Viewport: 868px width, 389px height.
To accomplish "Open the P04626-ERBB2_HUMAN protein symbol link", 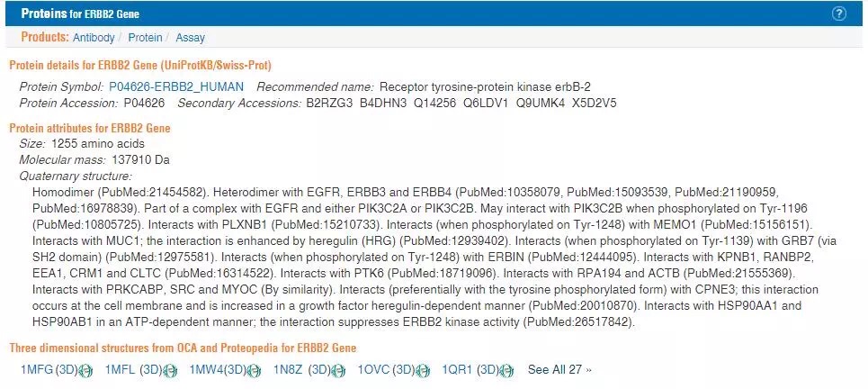I will [x=176, y=87].
